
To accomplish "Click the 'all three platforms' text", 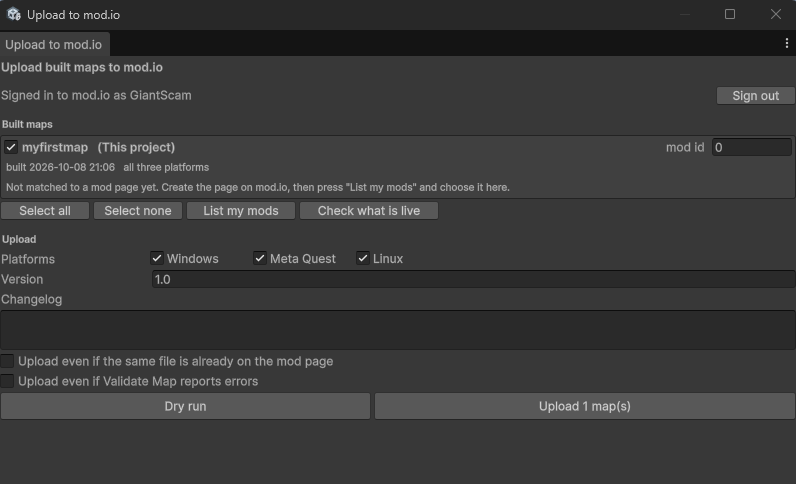I will point(166,167).
